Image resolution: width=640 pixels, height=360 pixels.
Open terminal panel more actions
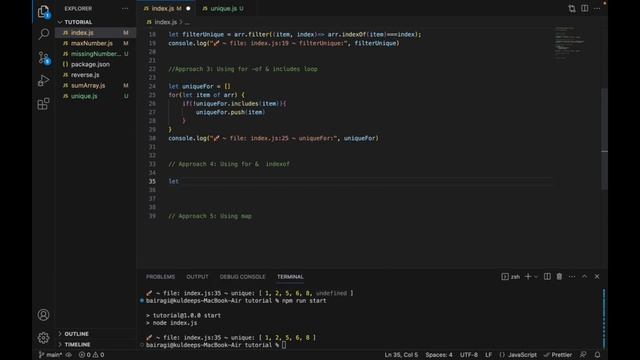point(572,277)
